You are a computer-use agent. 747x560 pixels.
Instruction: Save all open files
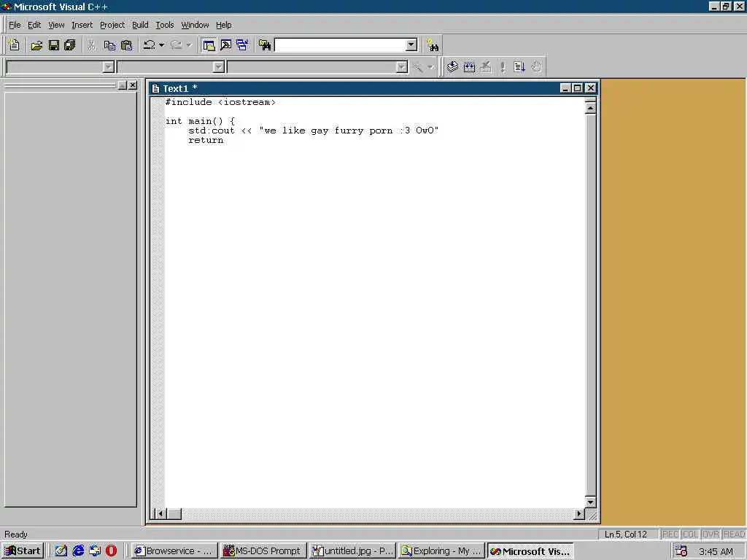point(70,45)
